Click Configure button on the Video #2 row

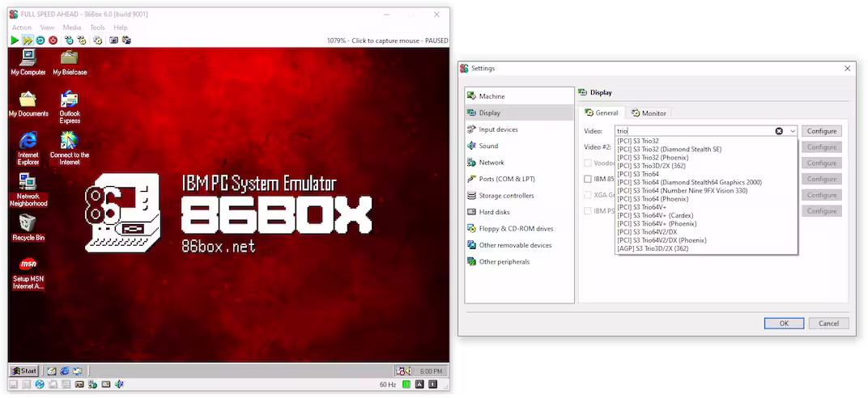tap(822, 147)
